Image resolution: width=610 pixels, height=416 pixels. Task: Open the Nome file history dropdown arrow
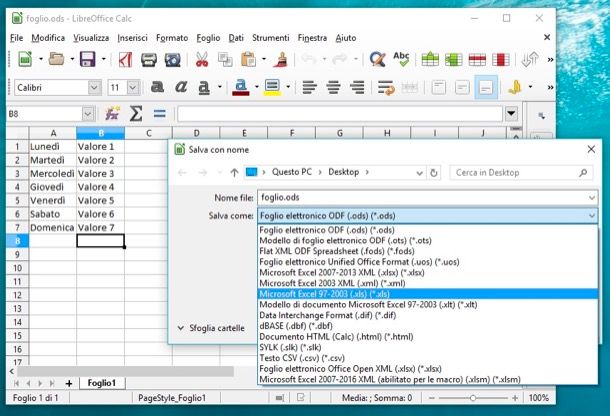pyautogui.click(x=592, y=198)
